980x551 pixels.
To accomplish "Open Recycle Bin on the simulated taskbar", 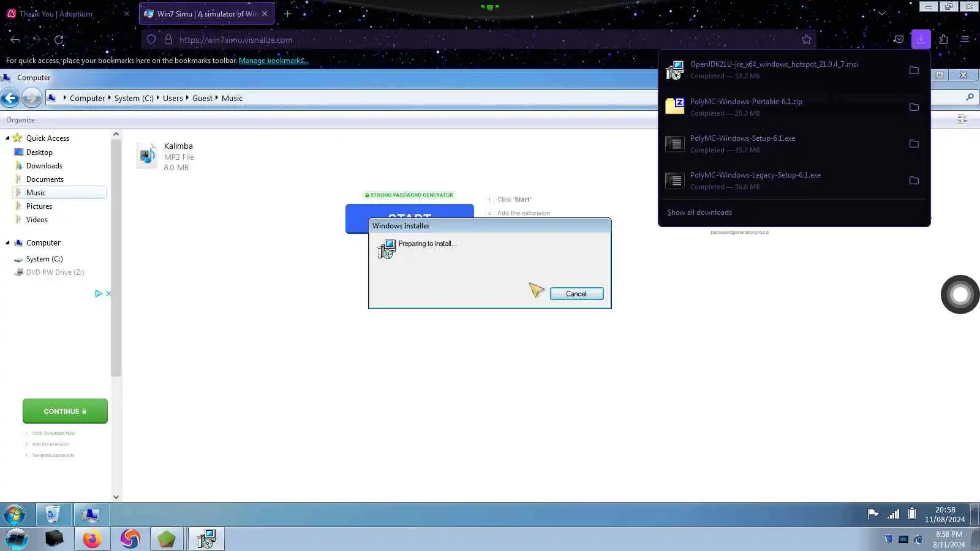I will (x=53, y=514).
